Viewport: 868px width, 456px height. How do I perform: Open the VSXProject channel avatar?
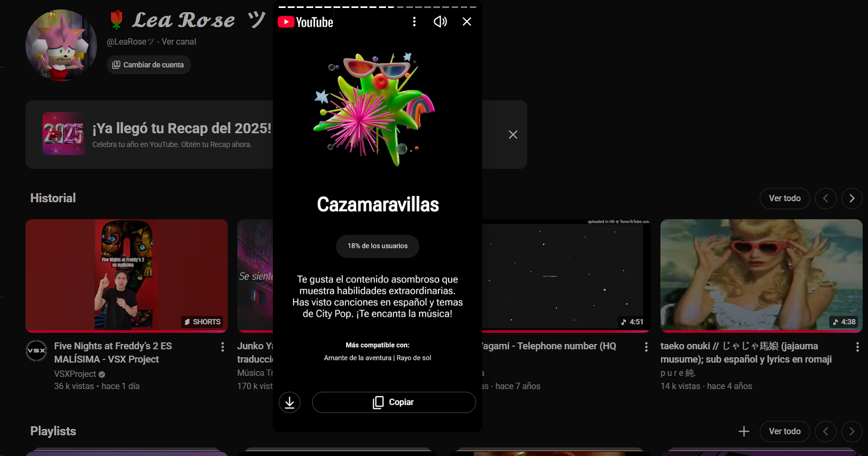click(x=37, y=351)
